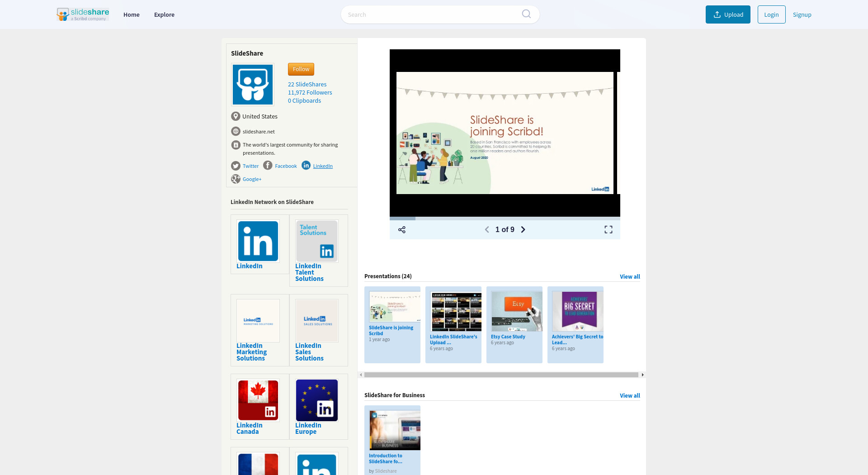Click the scrollbar left arrow
The image size is (868, 475).
361,375
